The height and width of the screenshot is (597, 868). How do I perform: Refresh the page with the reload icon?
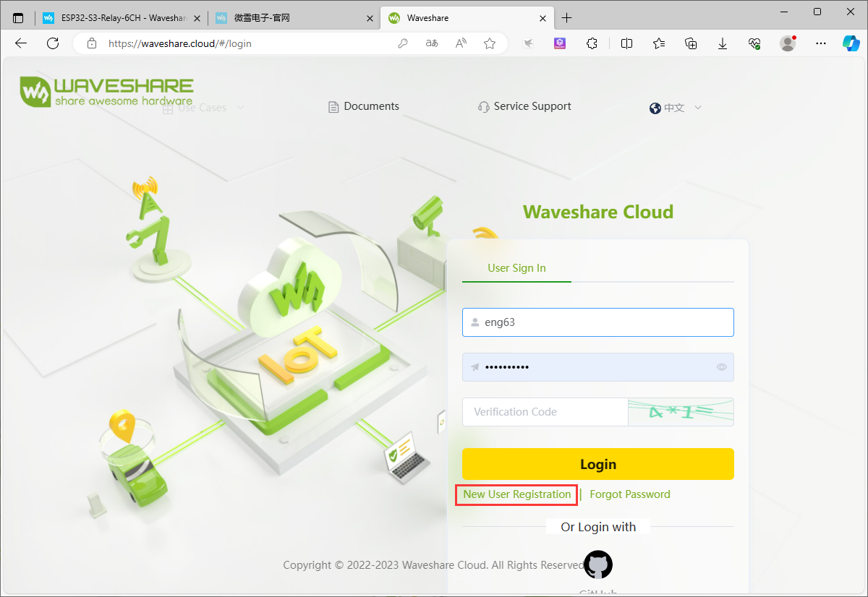tap(53, 43)
